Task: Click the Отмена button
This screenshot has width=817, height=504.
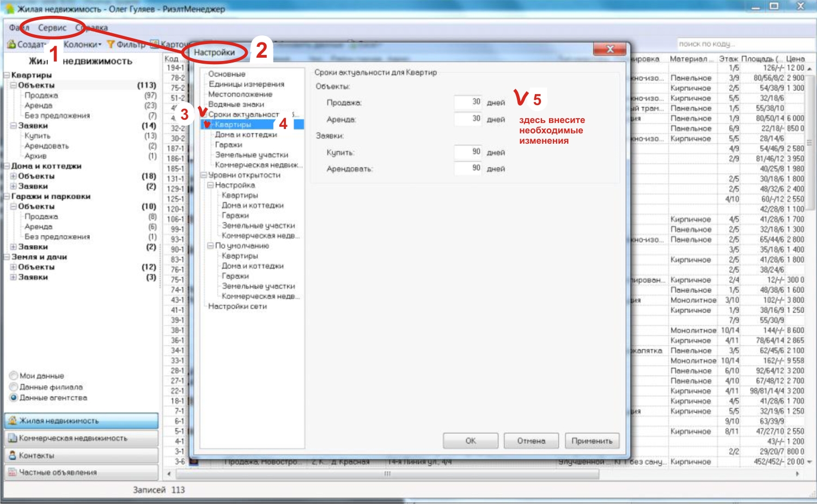Action: (531, 441)
